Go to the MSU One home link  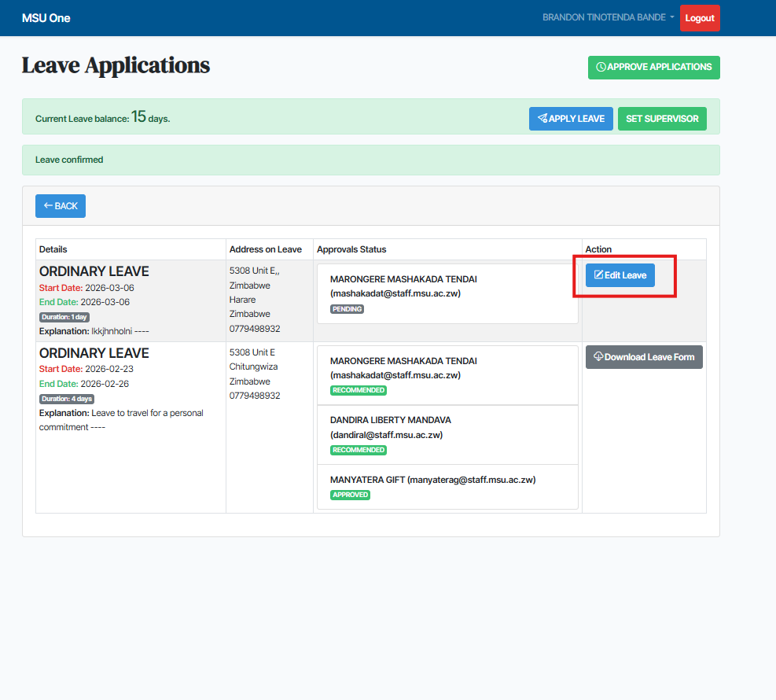click(x=46, y=17)
